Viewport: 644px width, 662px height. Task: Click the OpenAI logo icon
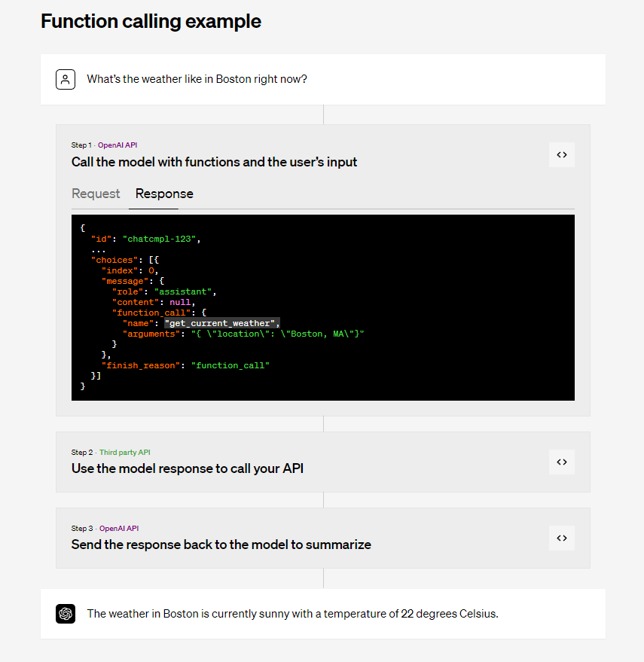tap(66, 614)
